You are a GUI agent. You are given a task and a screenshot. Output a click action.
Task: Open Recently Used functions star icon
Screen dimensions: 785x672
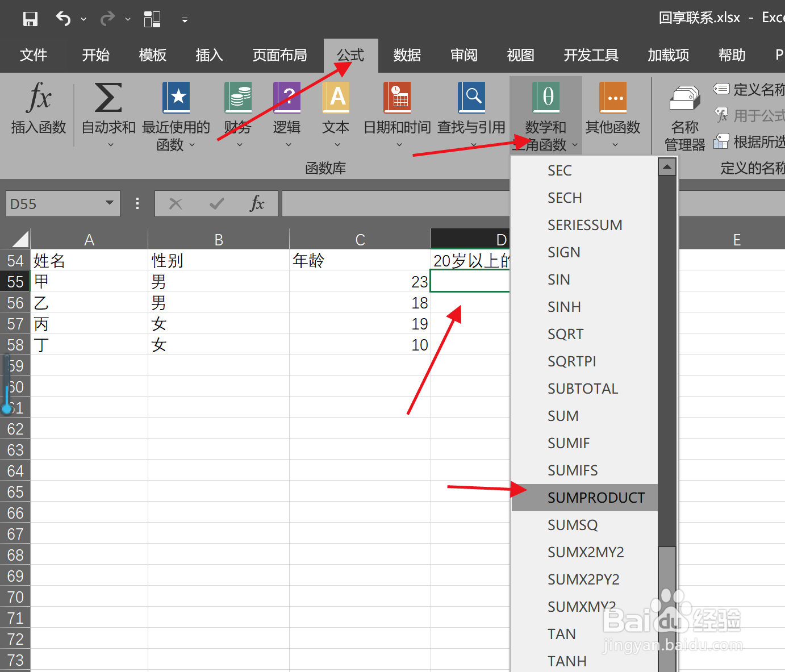(x=176, y=97)
